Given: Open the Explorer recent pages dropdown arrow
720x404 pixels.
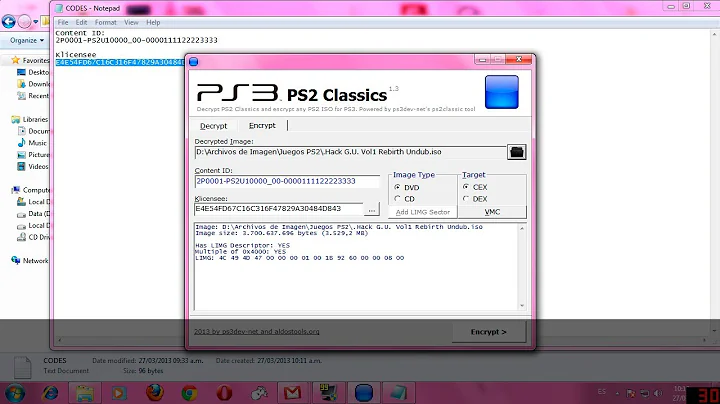Looking at the screenshot, I should pos(36,22).
